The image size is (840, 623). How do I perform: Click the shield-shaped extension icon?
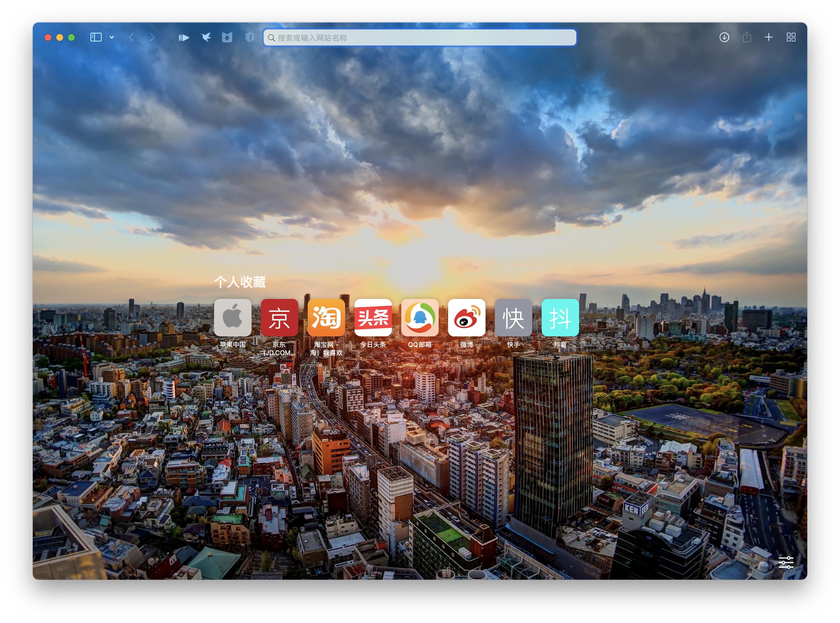coord(249,37)
